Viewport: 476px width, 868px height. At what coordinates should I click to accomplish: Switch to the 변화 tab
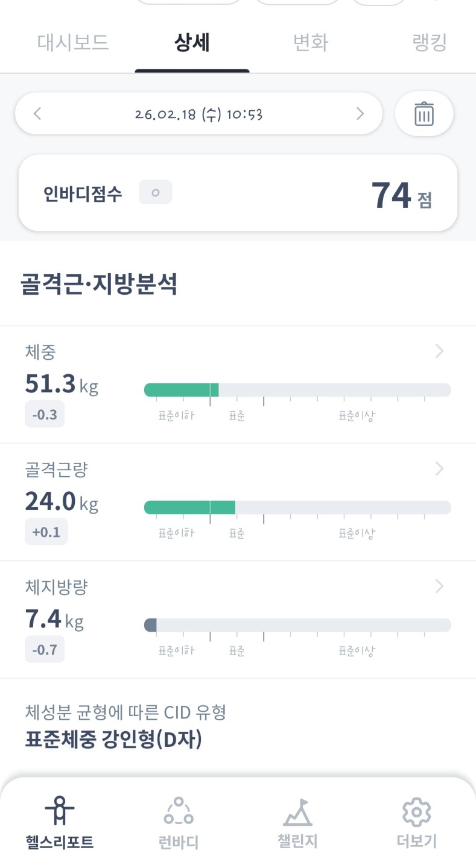(310, 43)
